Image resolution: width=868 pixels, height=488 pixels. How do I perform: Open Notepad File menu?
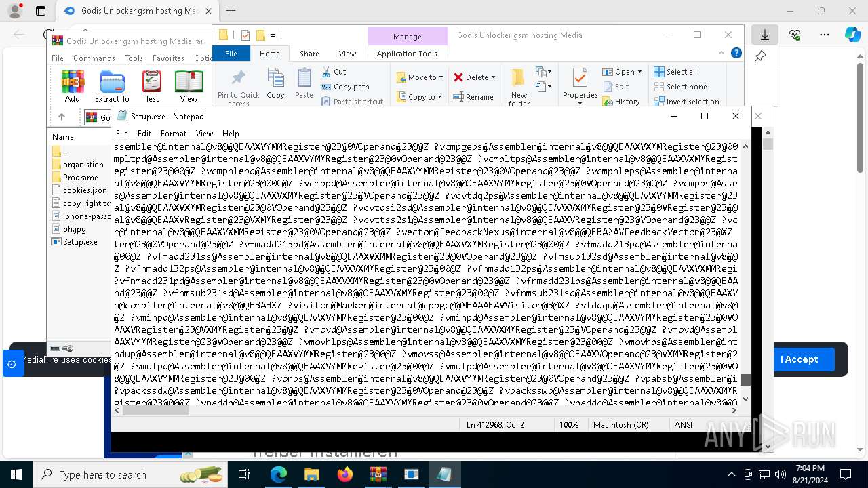click(122, 134)
